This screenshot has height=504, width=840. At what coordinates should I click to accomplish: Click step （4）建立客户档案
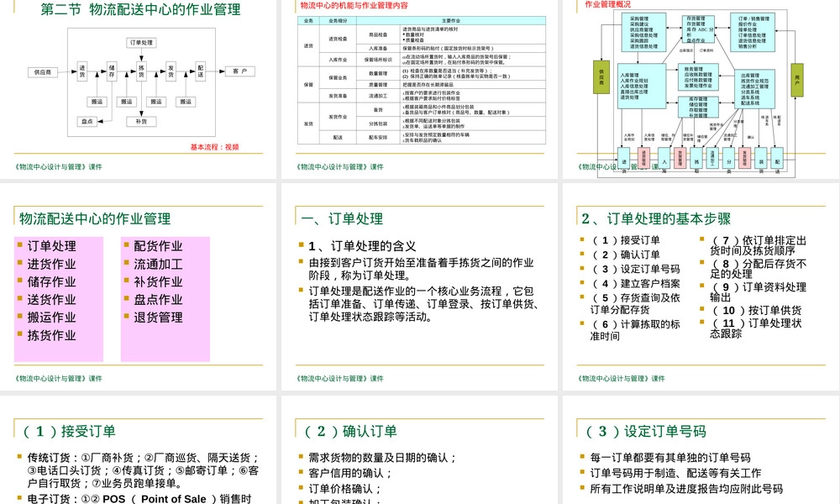pos(635,283)
